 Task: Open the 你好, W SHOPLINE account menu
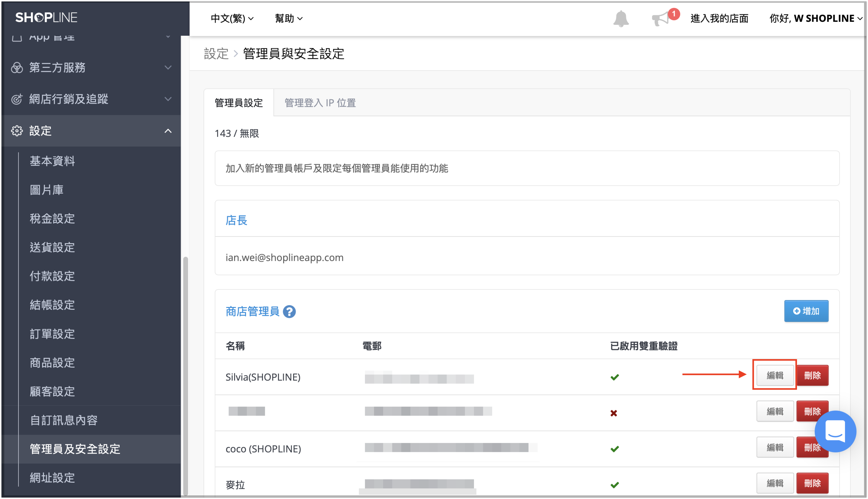tap(816, 18)
